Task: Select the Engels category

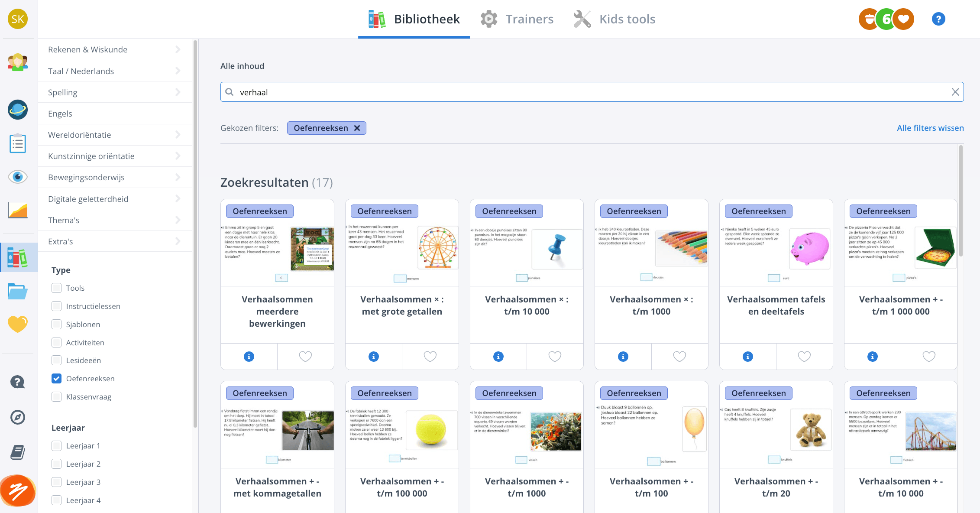Action: click(115, 114)
